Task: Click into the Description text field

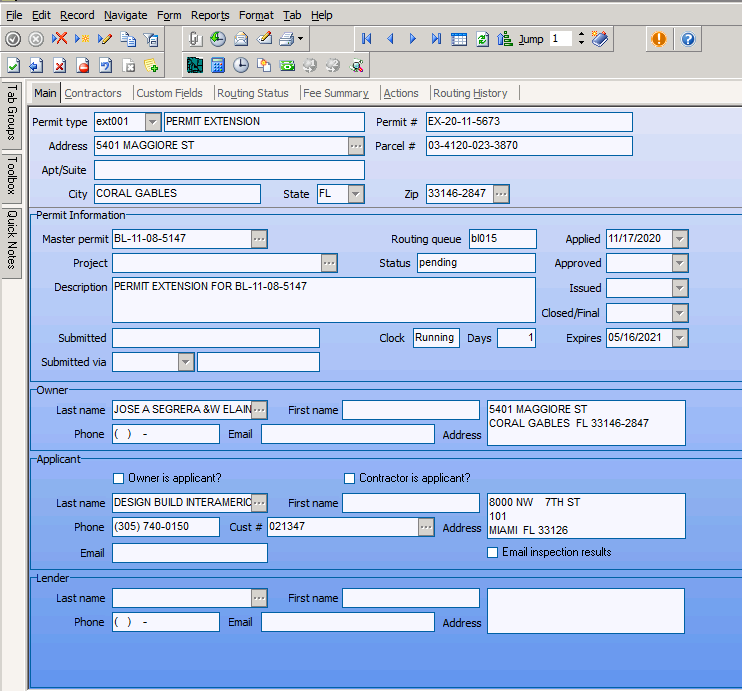Action: [x=324, y=300]
